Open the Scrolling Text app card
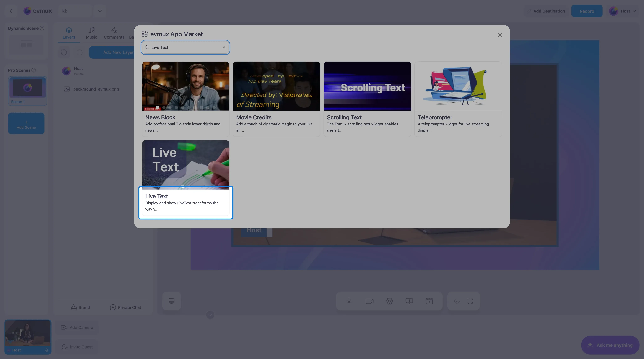This screenshot has height=359, width=644. 367,99
